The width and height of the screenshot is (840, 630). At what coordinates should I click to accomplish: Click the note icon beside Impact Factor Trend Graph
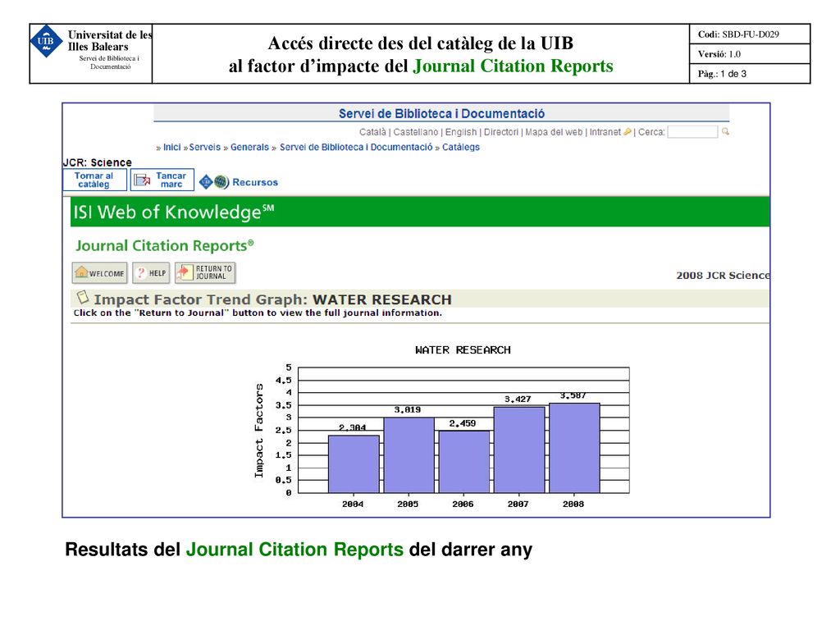click(83, 297)
